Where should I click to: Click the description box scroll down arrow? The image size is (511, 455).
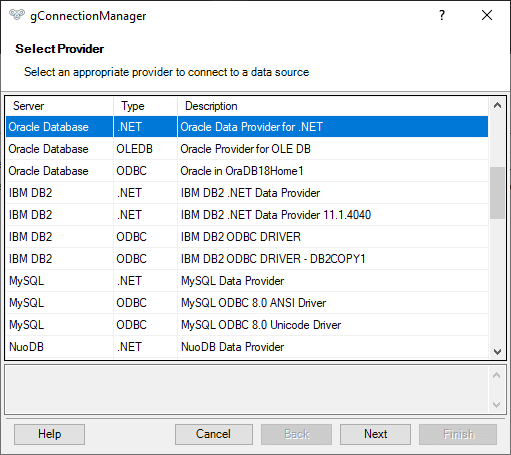point(497,405)
